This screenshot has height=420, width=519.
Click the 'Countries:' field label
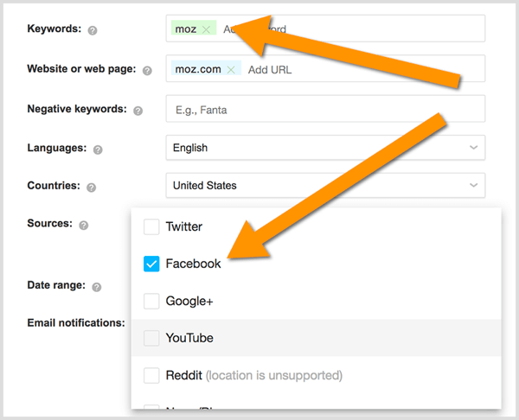pyautogui.click(x=54, y=186)
